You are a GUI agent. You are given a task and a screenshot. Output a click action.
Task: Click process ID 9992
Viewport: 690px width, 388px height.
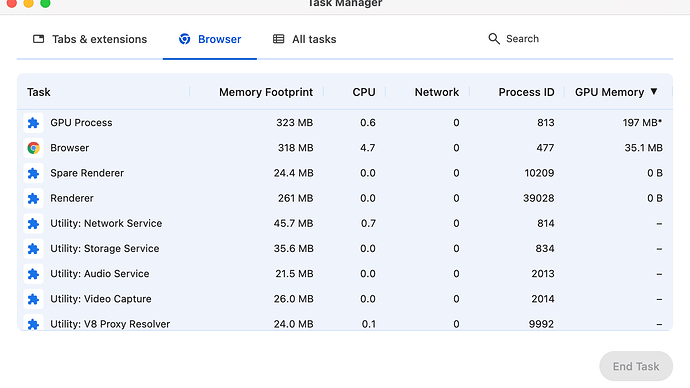(x=541, y=324)
